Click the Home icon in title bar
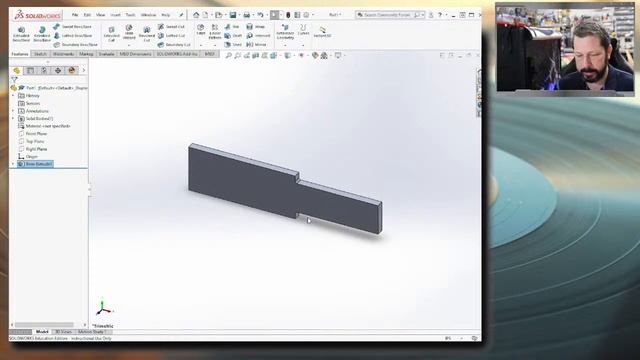The image size is (640, 360). coord(196,15)
